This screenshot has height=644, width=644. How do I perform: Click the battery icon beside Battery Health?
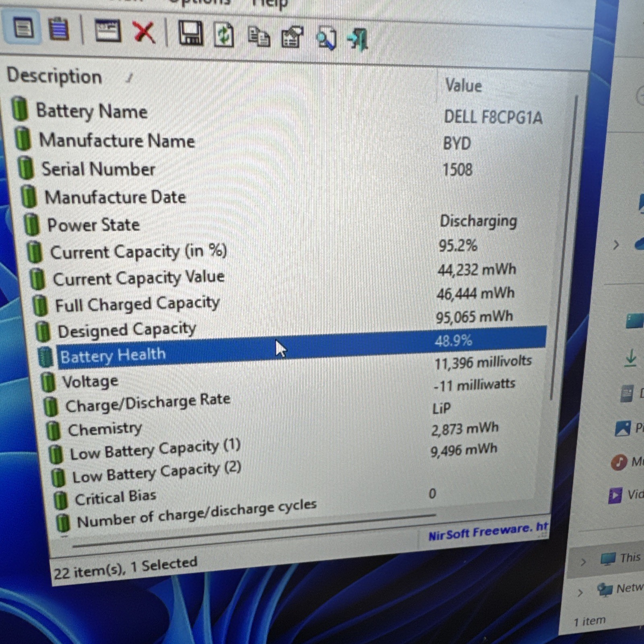45,357
